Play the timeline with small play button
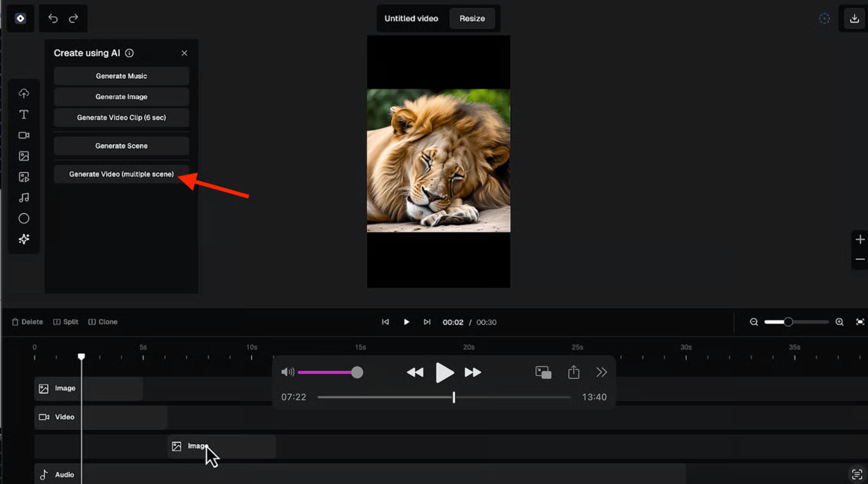Viewport: 868px width, 484px height. coord(407,322)
